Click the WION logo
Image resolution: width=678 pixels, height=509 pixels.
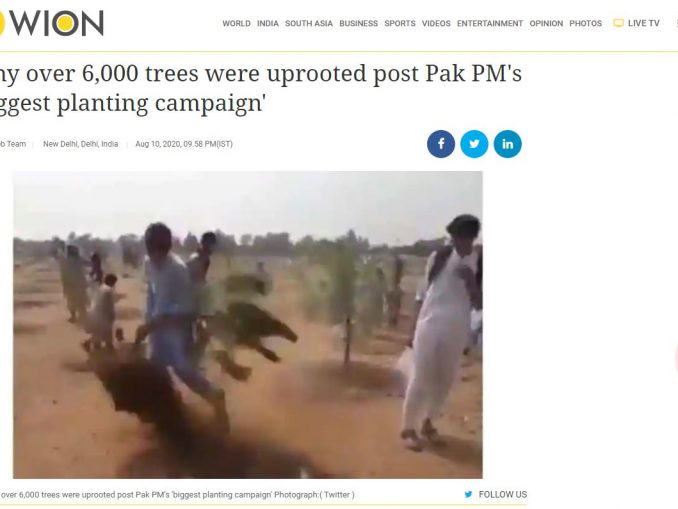tap(51, 23)
